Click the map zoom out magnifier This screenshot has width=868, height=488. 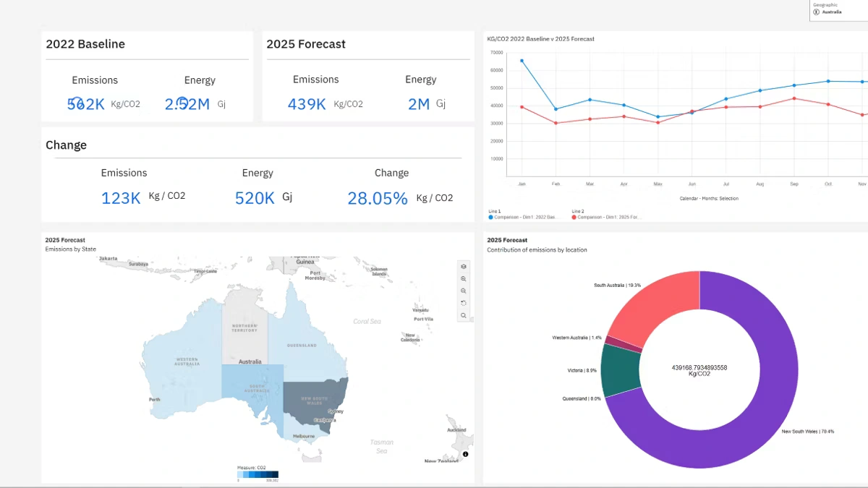pos(464,291)
